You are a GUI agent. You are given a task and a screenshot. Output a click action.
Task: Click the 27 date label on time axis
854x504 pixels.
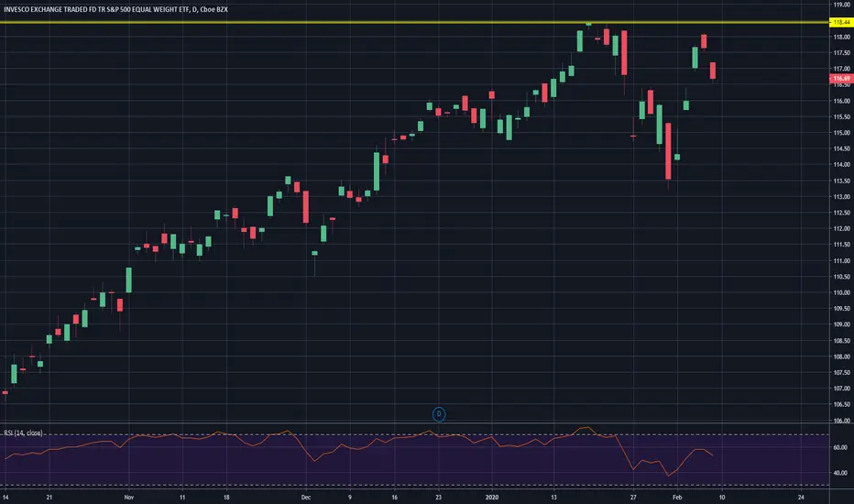click(633, 497)
